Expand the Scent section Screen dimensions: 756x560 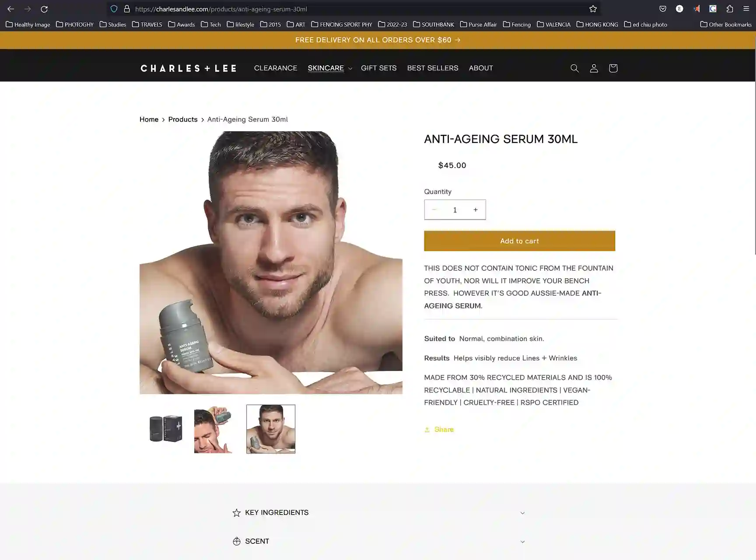[x=378, y=542]
